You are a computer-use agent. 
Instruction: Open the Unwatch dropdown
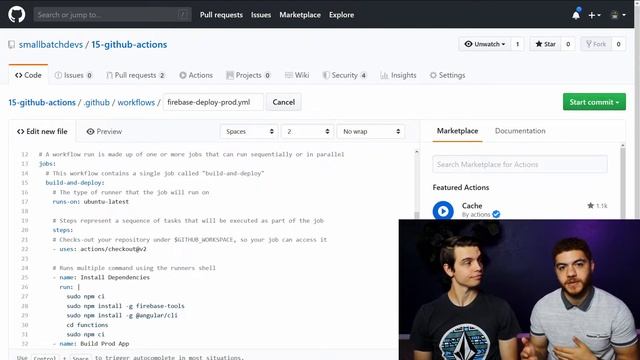click(485, 44)
